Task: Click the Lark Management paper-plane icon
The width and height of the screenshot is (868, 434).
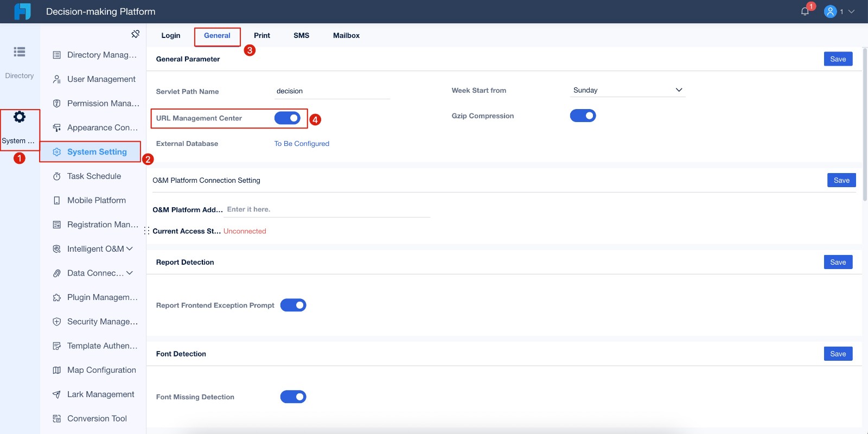Action: tap(56, 394)
